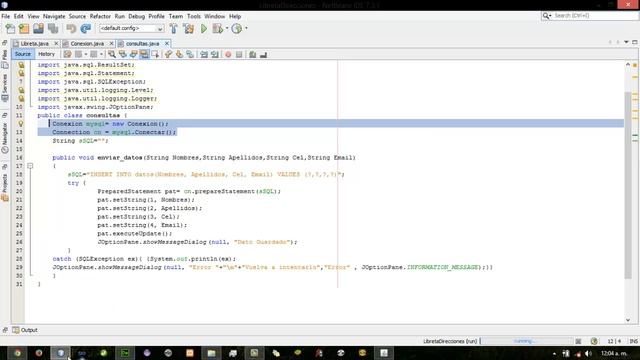Toggle bookmark on the current line

pos(190,54)
